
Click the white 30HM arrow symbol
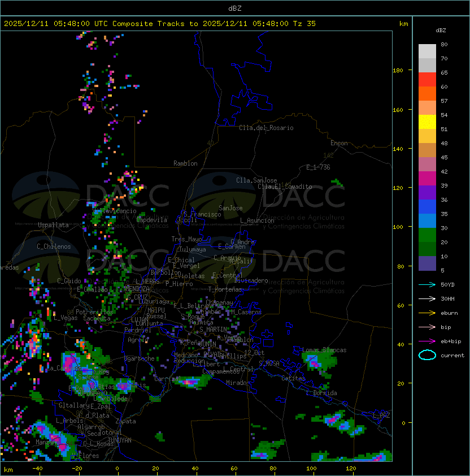coord(427,298)
